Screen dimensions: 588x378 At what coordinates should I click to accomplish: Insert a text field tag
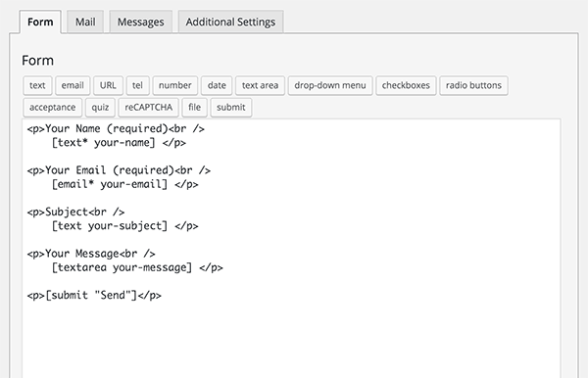37,85
